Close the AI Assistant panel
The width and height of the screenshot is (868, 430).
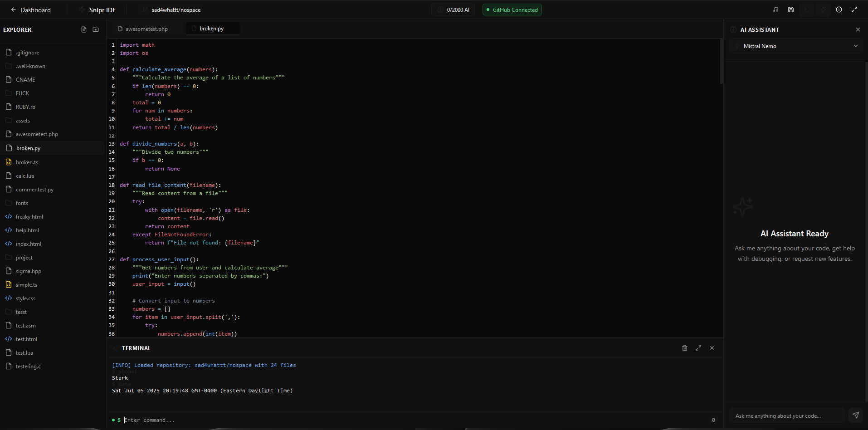pos(858,29)
